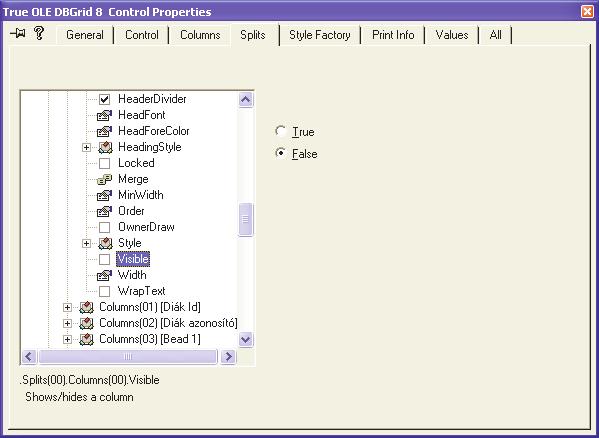The image size is (599, 438).
Task: Expand Columns(01) [Diák Id] node
Action: 67,307
